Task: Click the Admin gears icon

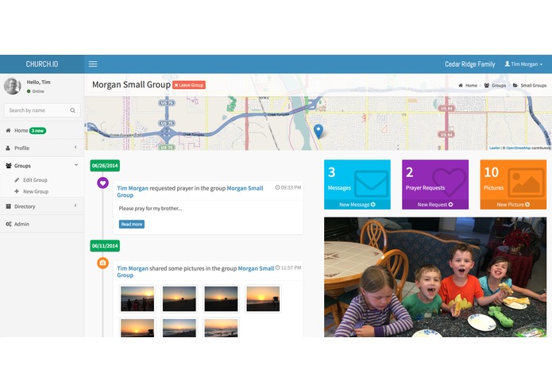Action: pos(9,224)
